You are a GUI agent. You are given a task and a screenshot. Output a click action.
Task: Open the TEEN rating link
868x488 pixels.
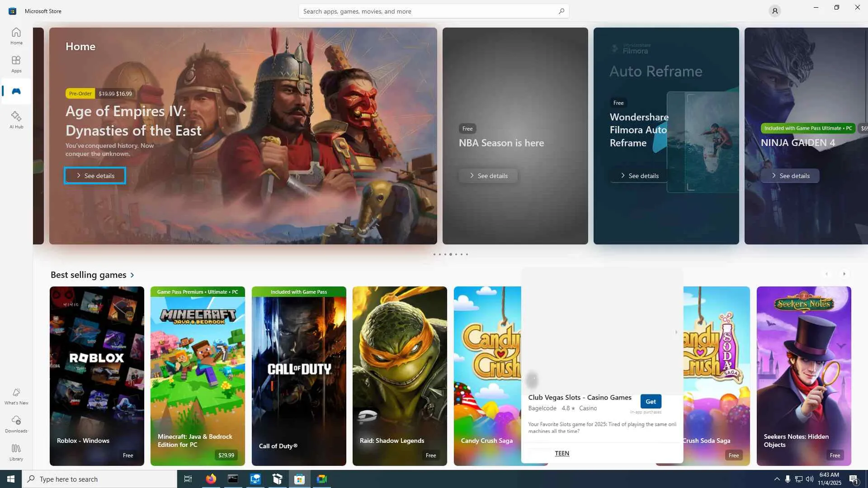click(x=562, y=453)
